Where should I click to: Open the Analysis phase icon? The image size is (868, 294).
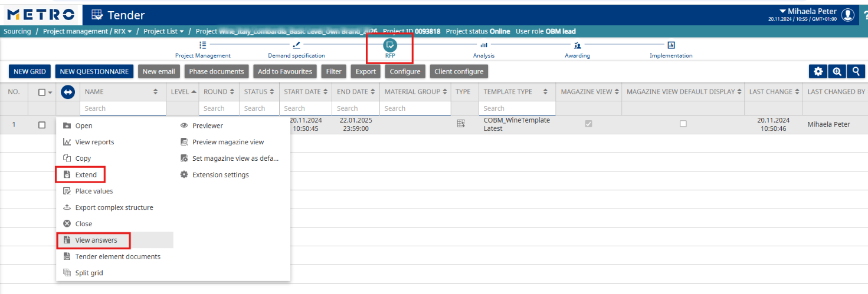(483, 45)
